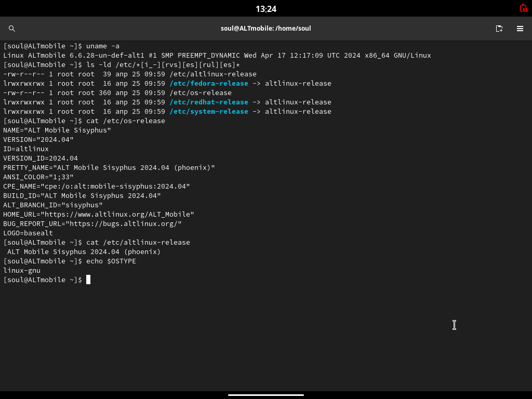Click the BUILD_ID line
Image resolution: width=532 pixels, height=399 pixels.
(82, 196)
